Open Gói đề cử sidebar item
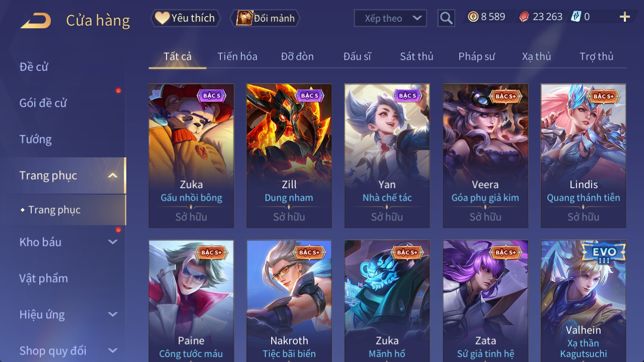The image size is (644, 362). [x=43, y=103]
